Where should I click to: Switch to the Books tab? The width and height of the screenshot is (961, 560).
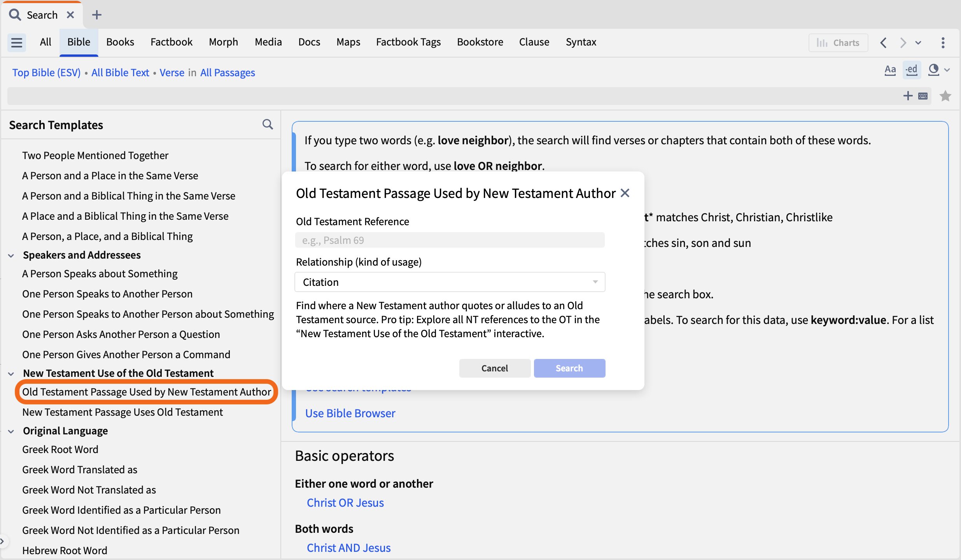coord(120,42)
